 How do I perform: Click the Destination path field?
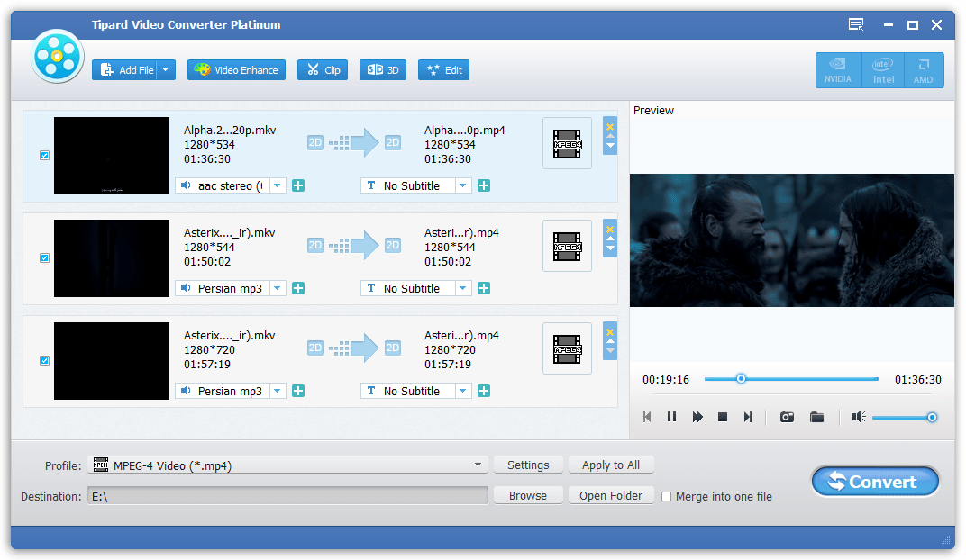click(x=287, y=496)
